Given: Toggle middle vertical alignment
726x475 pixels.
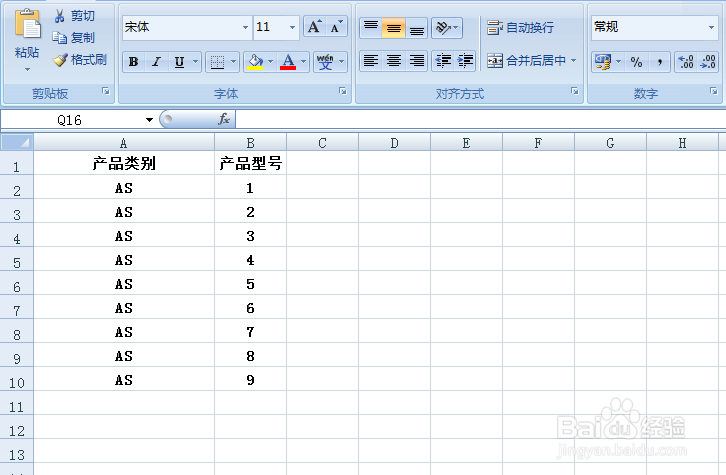Looking at the screenshot, I should pos(394,28).
